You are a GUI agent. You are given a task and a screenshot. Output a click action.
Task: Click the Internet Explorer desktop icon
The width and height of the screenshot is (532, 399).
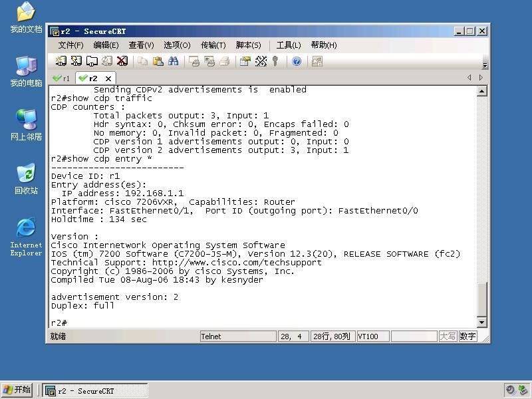pyautogui.click(x=26, y=237)
